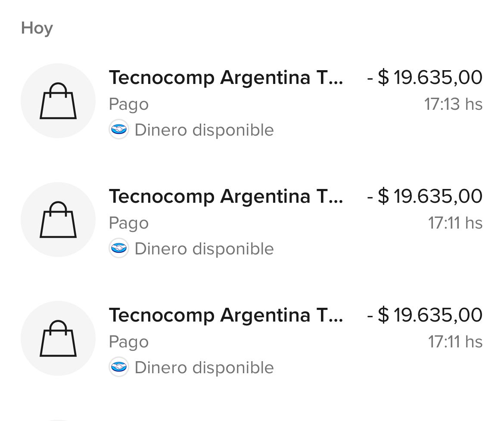The width and height of the screenshot is (504, 421).
Task: Tap "Dinero disponible" text in the first transaction
Action: coord(204,130)
